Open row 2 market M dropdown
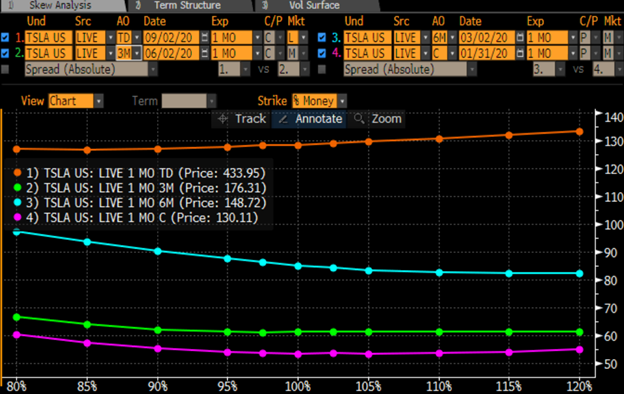Screen dimensions: 624x394 coord(304,53)
